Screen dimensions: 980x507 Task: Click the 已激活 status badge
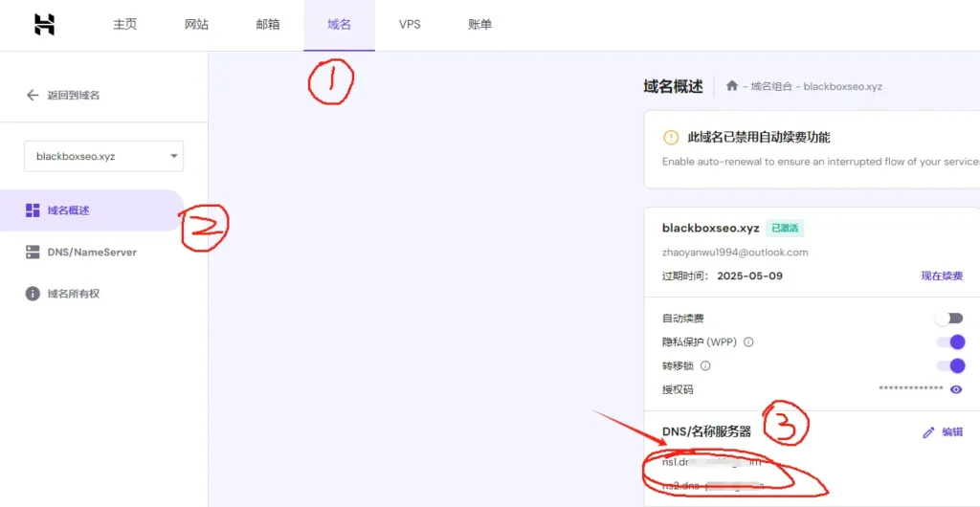785,229
